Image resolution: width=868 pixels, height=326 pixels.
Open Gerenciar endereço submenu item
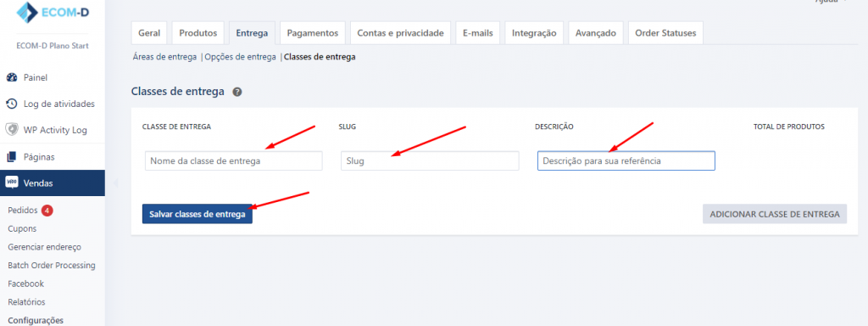tap(44, 247)
